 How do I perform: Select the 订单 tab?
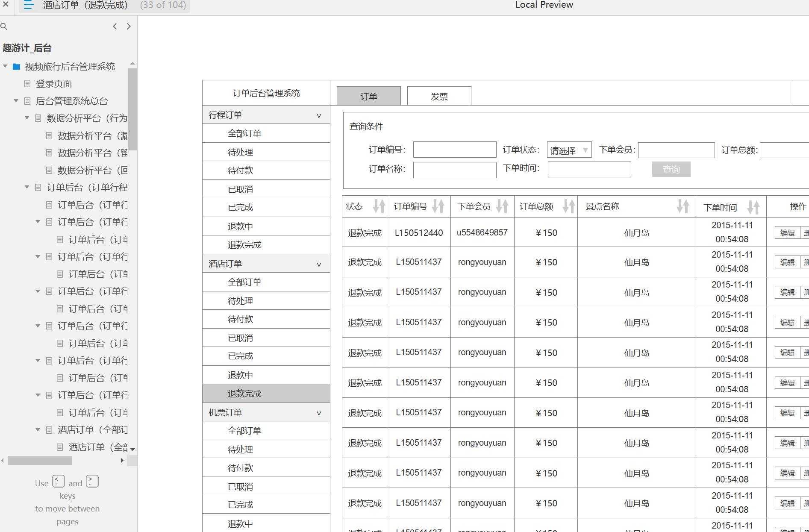click(x=368, y=96)
